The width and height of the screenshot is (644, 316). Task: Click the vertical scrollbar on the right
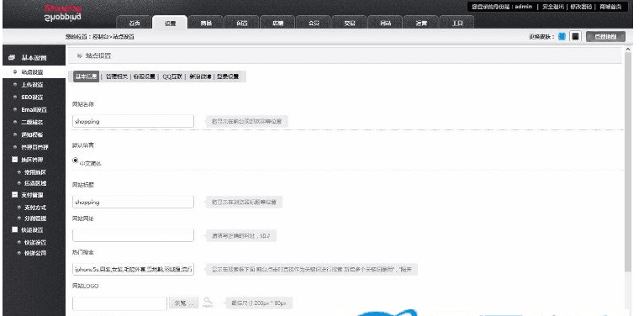(x=627, y=162)
